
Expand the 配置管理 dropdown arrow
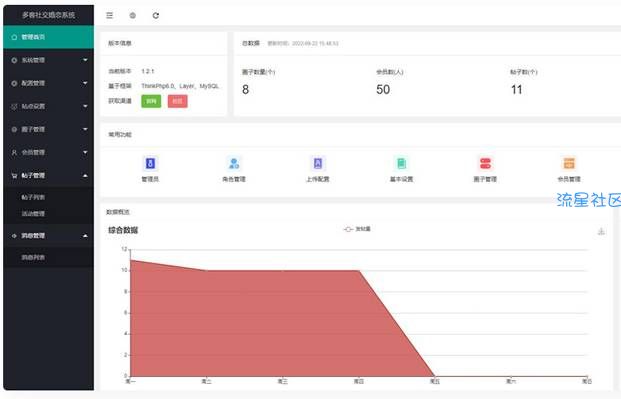coord(85,83)
